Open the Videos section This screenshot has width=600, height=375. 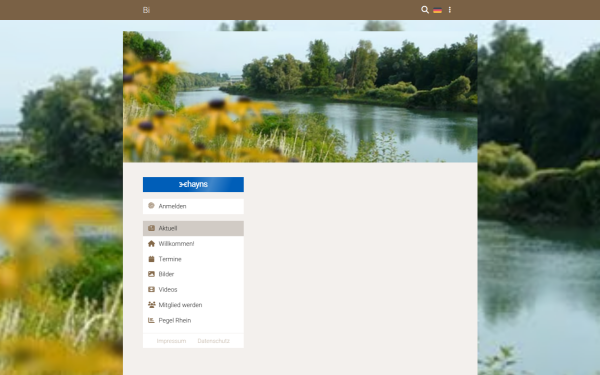point(193,290)
